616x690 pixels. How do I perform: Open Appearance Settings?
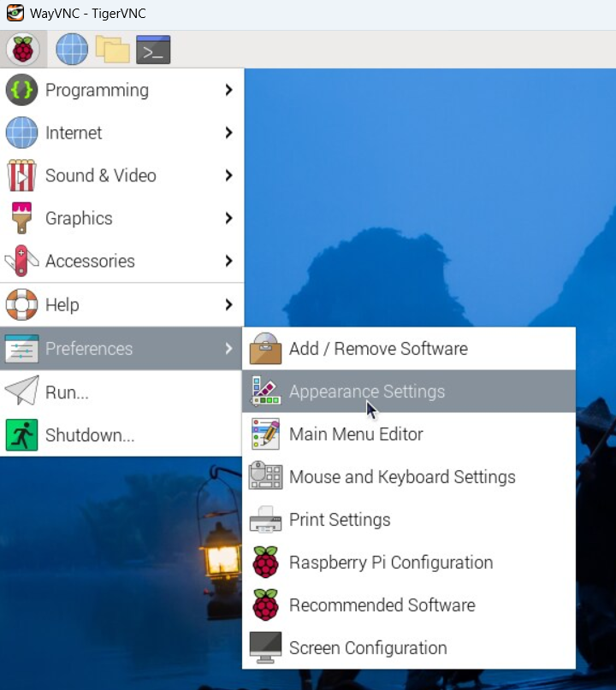pyautogui.click(x=409, y=392)
